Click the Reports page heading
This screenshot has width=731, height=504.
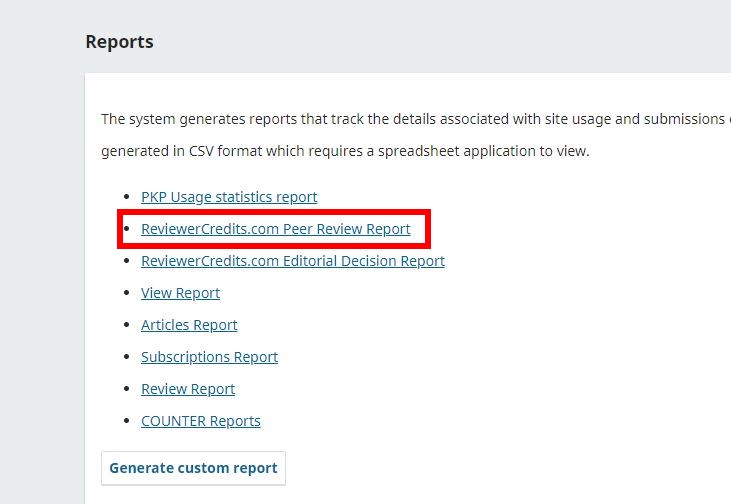119,42
